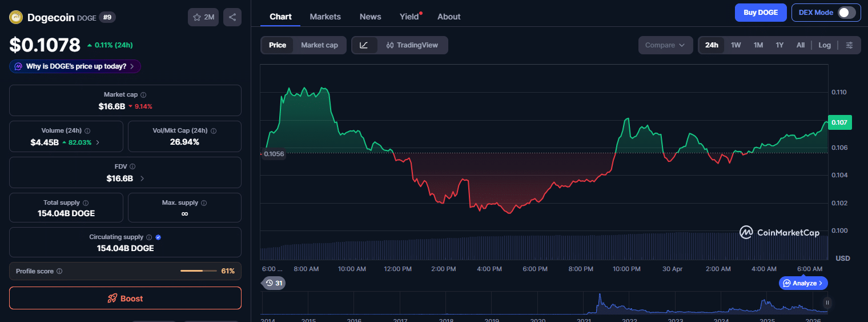Select 24h time range
868x322 pixels.
[x=712, y=45]
